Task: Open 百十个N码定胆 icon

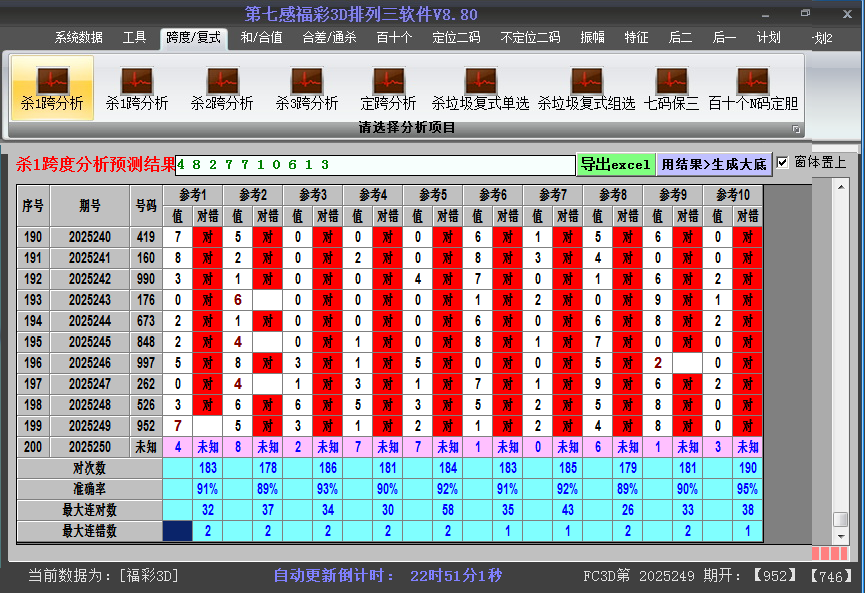Action: 753,88
